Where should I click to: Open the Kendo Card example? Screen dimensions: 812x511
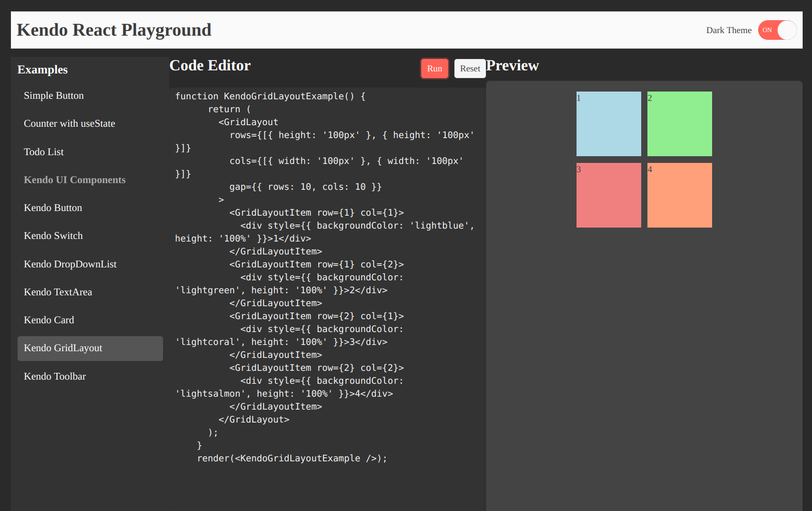click(90, 320)
